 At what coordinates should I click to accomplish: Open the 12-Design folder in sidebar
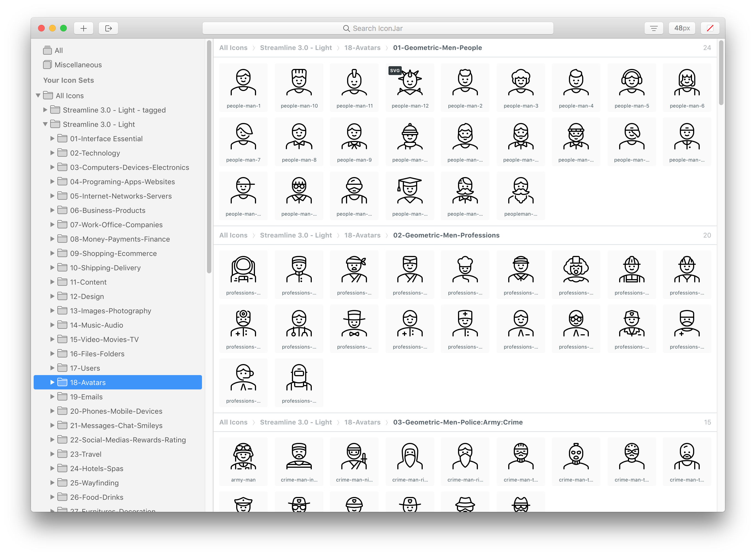point(87,296)
